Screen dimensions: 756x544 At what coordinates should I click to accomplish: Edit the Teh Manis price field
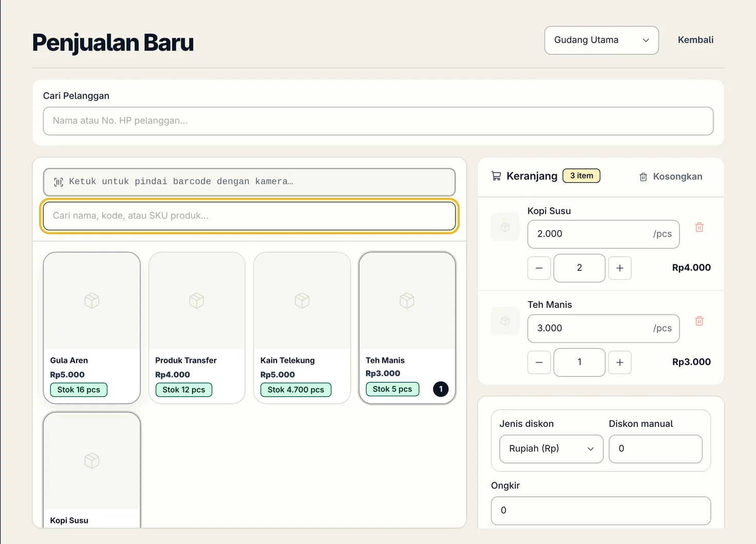603,328
